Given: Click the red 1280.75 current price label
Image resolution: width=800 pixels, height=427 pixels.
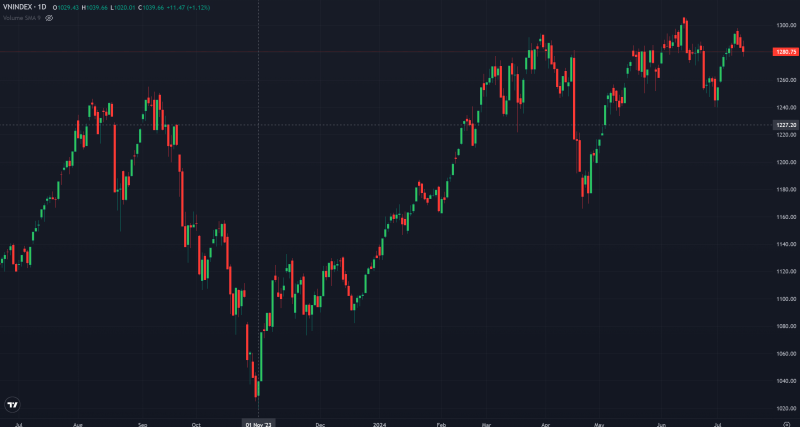Looking at the screenshot, I should pyautogui.click(x=784, y=51).
